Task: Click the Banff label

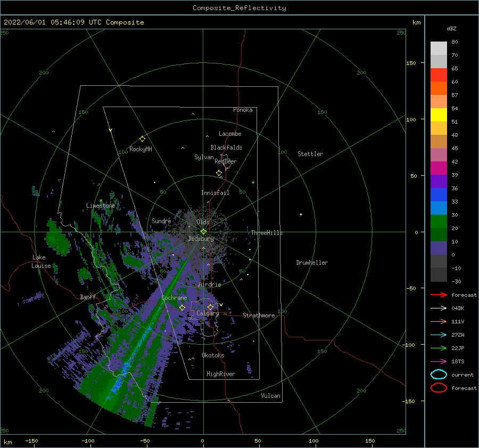Action: point(88,297)
